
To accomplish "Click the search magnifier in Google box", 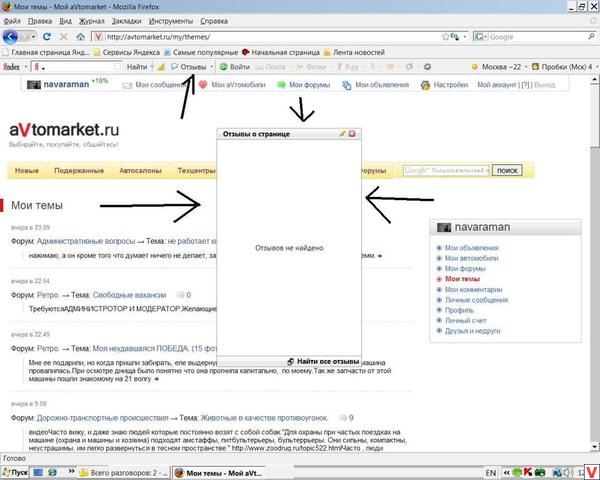I will (592, 37).
